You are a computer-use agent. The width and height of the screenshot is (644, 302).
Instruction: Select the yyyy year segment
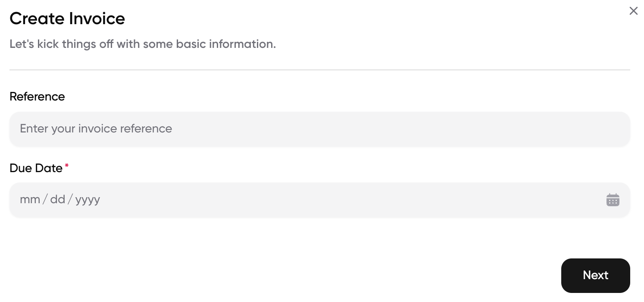point(88,200)
